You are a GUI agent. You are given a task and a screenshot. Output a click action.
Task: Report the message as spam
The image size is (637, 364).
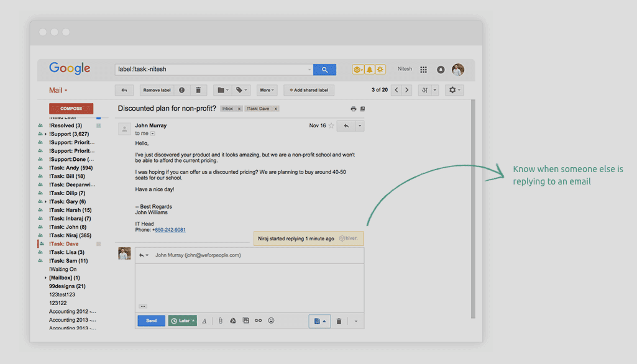coord(182,90)
